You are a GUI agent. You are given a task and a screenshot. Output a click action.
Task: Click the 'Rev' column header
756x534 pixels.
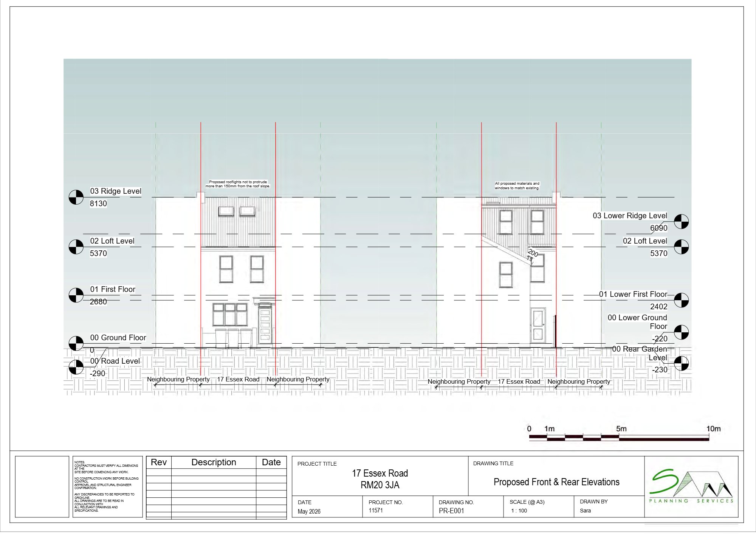(159, 462)
